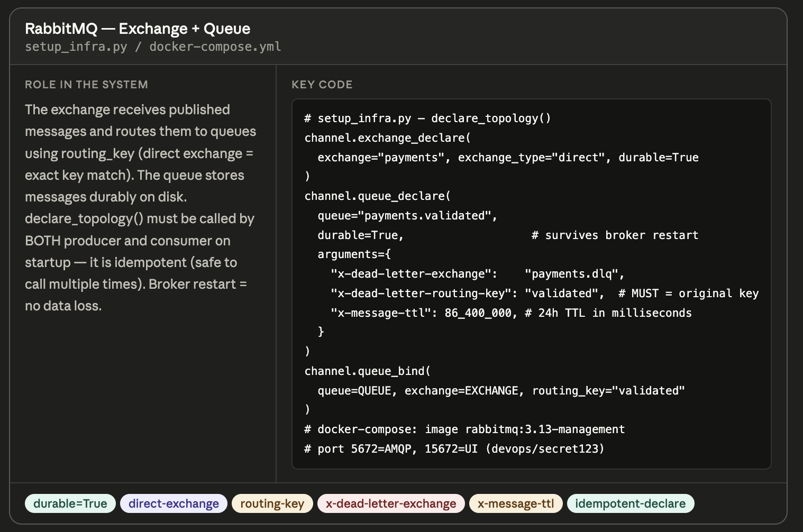Screen dimensions: 803x532
Task: Click the "channel.queue_declare(" code line
Action: tap(377, 196)
